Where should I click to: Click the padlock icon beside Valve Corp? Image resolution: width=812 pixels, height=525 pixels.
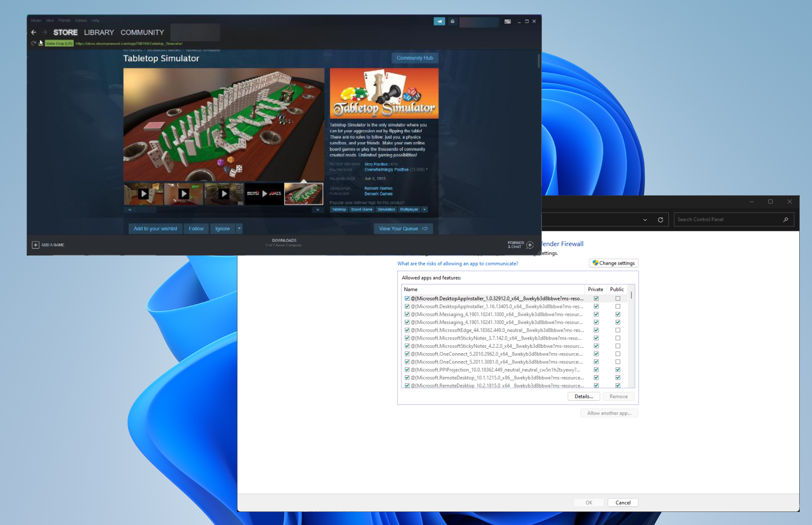point(41,43)
